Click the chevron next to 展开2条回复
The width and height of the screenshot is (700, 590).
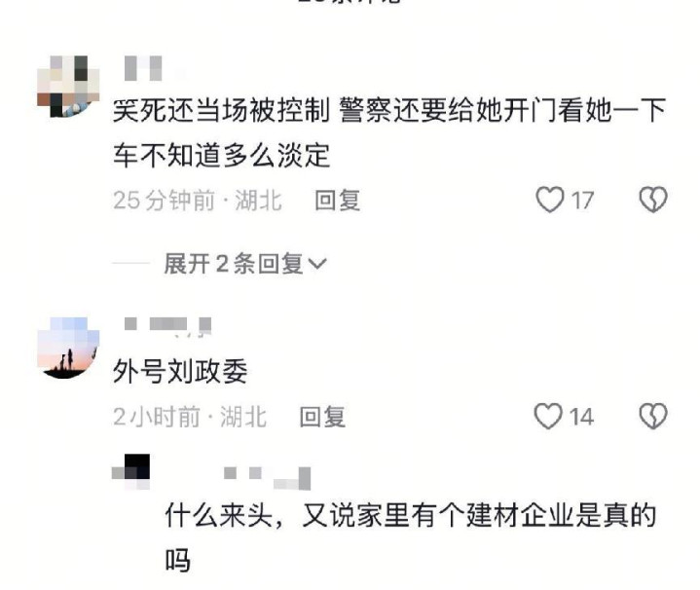[x=317, y=264]
